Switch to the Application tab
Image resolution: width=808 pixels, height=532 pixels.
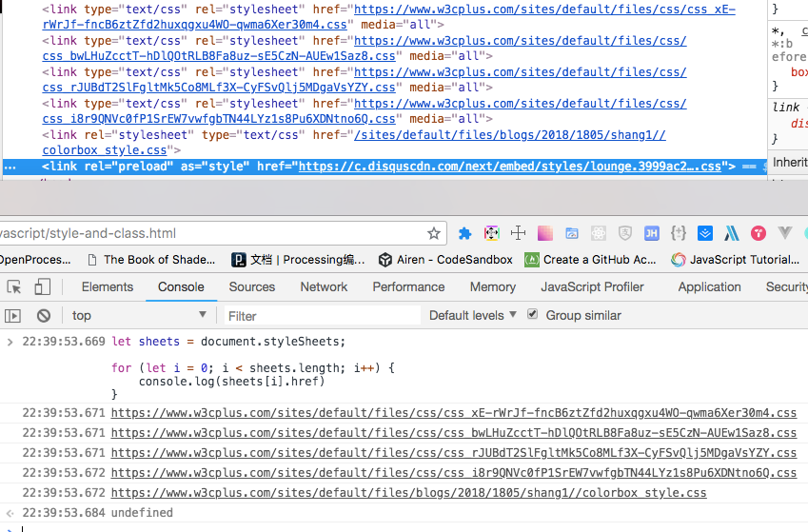(x=709, y=287)
